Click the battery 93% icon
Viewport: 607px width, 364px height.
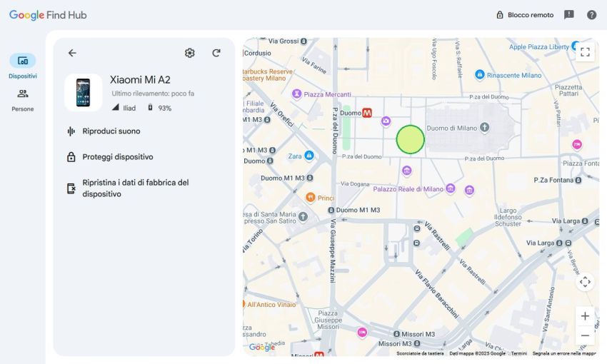coord(150,108)
